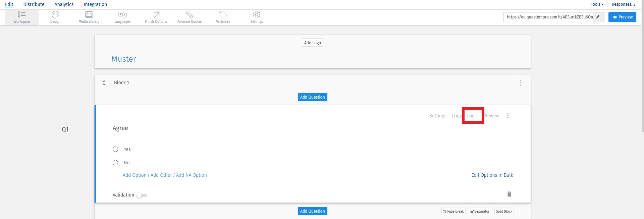Open Advance Quotas icon
This screenshot has height=219, width=644.
pyautogui.click(x=190, y=15)
